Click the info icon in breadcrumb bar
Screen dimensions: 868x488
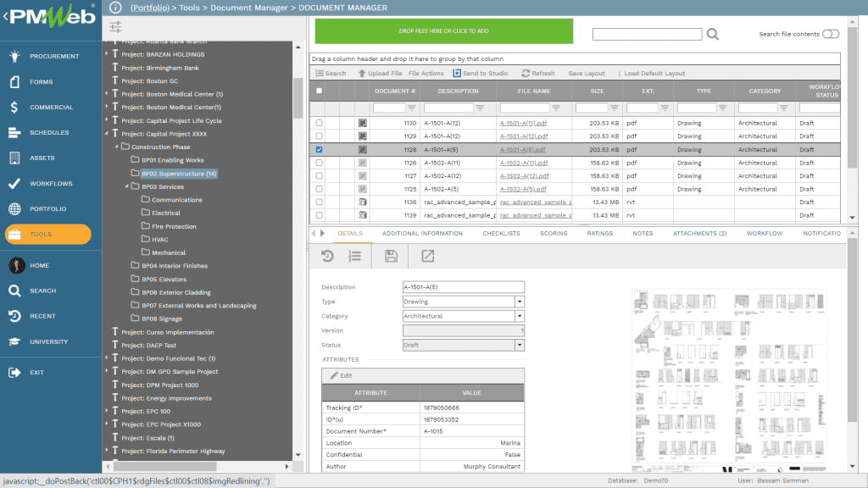[x=115, y=7]
